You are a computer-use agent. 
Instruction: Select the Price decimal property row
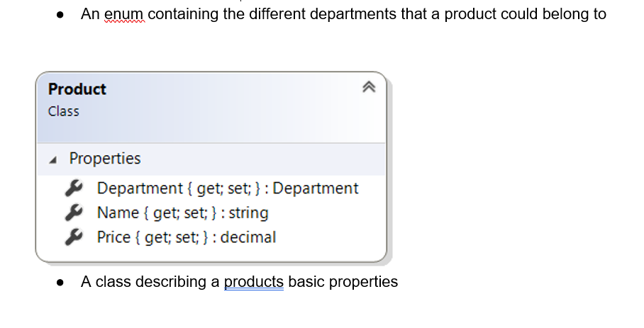[211, 237]
